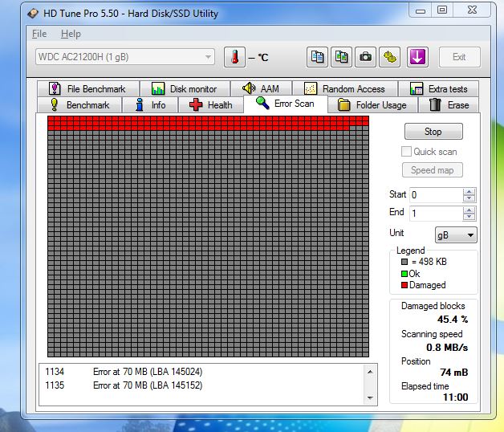This screenshot has width=504, height=432.
Task: Maximize the HD Tune Pro window
Action: tap(442, 10)
